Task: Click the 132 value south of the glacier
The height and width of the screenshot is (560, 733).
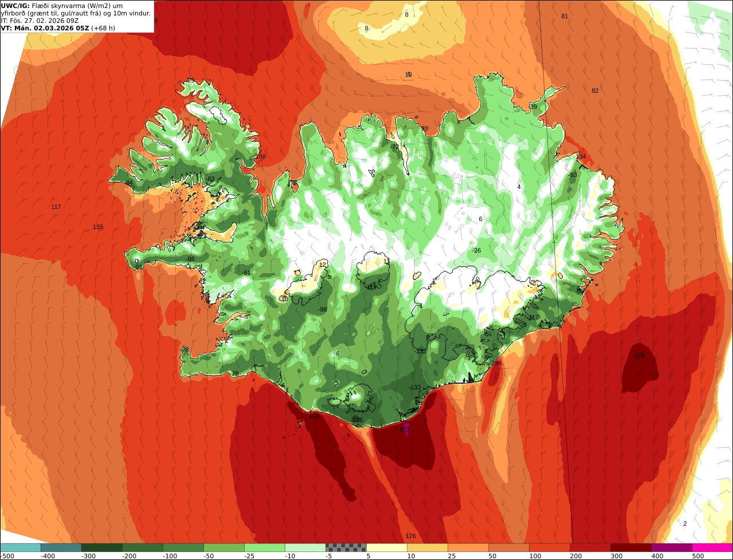Action: point(421,352)
